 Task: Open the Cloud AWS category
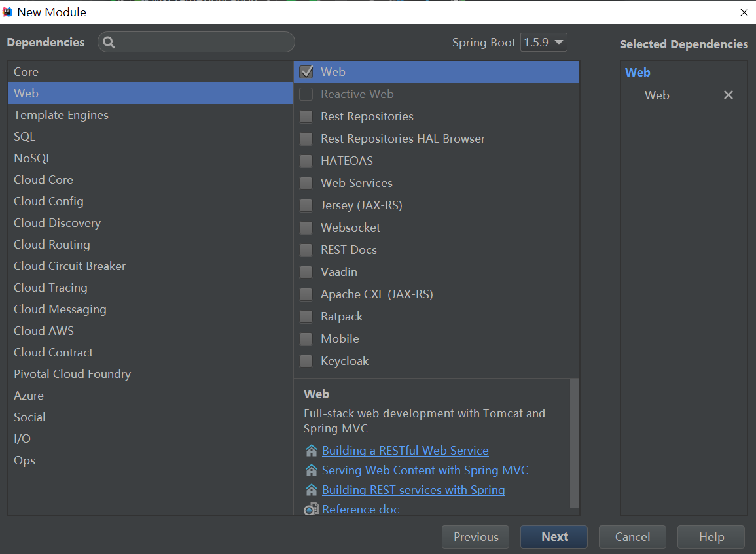point(151,331)
